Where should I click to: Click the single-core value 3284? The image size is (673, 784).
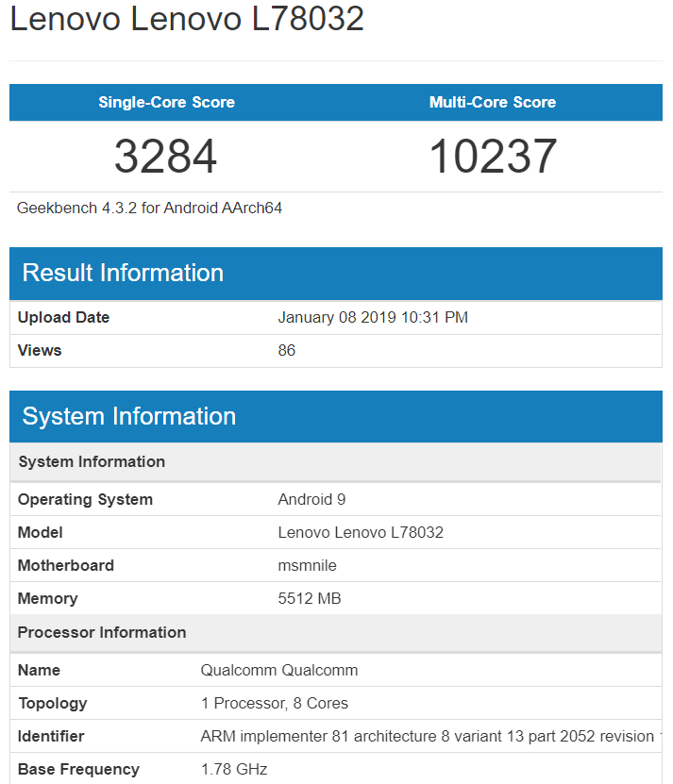click(165, 156)
